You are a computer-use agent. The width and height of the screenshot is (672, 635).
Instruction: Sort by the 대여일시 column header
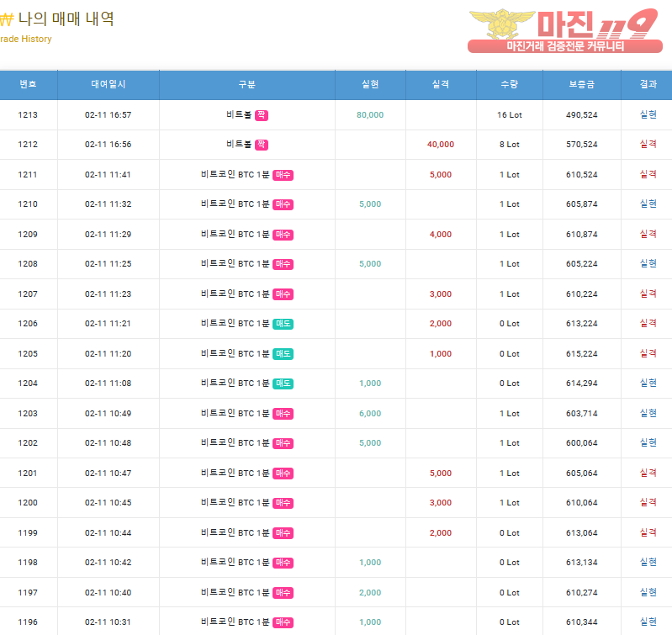tap(108, 84)
